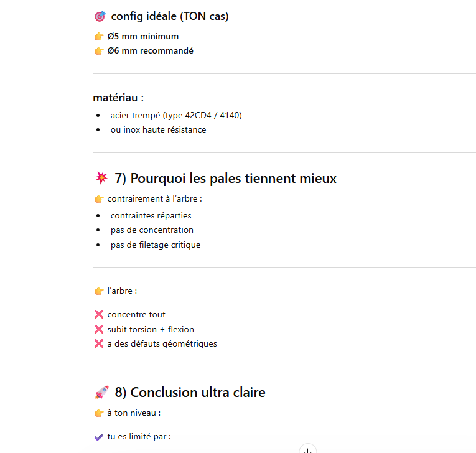
Task: Click the explosion emoji beside heading 7
Action: point(101,179)
